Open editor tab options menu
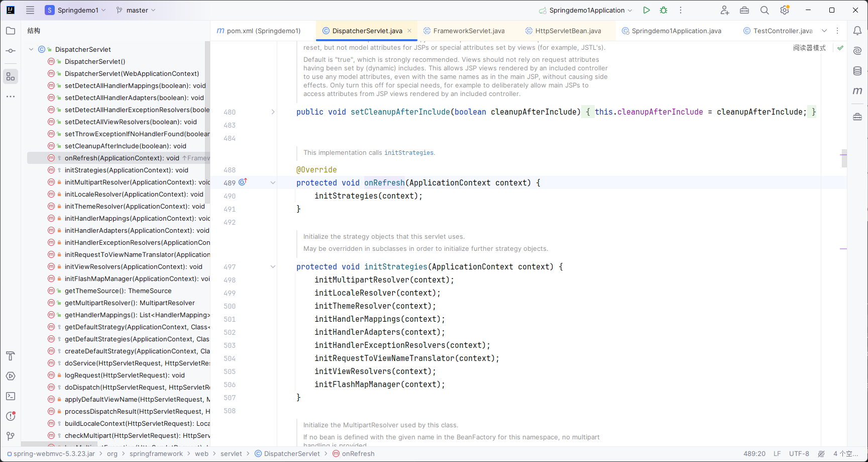Viewport: 868px width, 462px height. point(837,31)
